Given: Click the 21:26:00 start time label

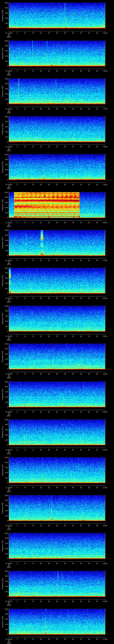Looking at the screenshot, I should [x=9, y=487].
